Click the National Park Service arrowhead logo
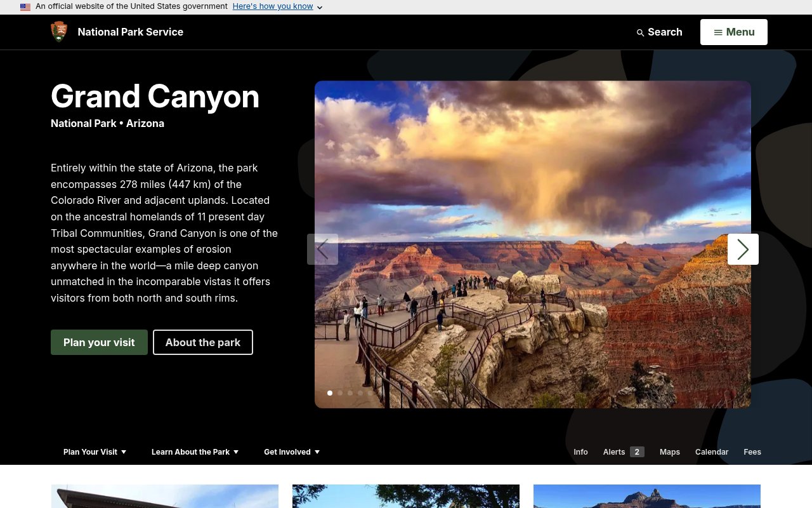812x508 pixels. coord(59,32)
